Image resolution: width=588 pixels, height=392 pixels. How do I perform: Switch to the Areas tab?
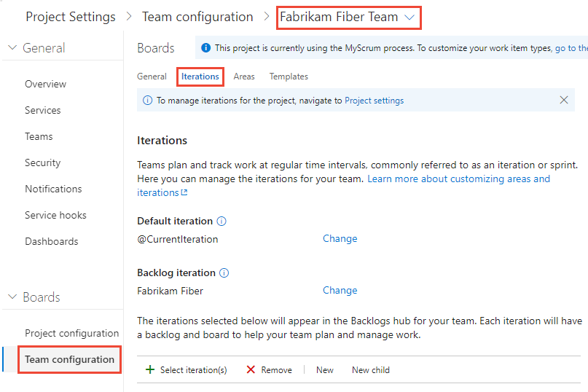(244, 77)
